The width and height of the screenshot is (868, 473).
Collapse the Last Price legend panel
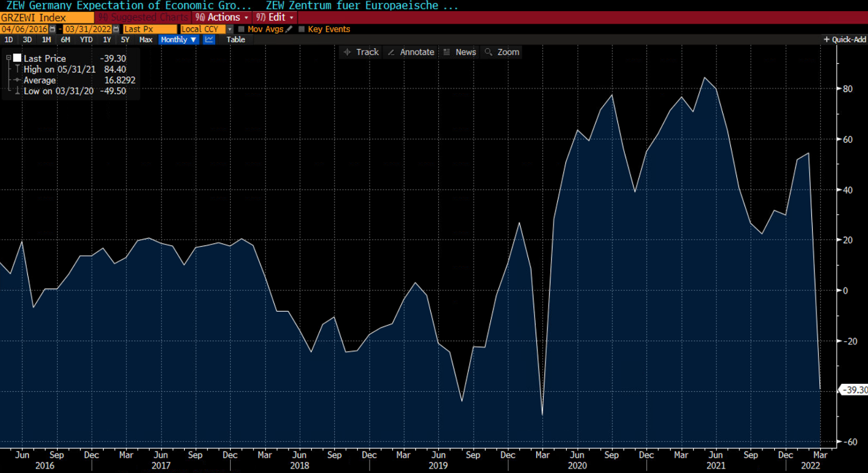[x=9, y=58]
